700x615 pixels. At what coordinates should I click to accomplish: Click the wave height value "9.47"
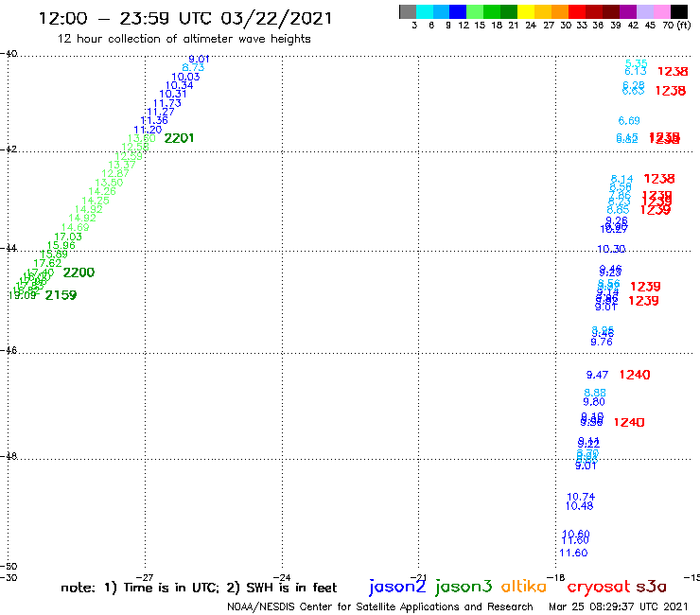597,375
